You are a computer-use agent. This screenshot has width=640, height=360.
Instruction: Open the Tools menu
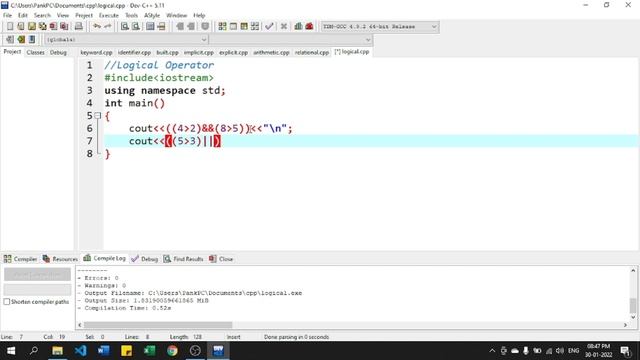tap(131, 16)
